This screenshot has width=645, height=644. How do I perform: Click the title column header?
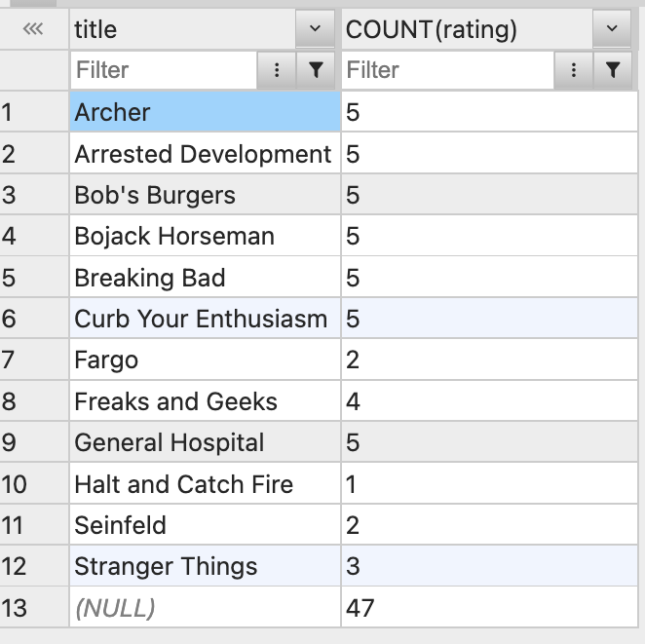click(x=183, y=29)
